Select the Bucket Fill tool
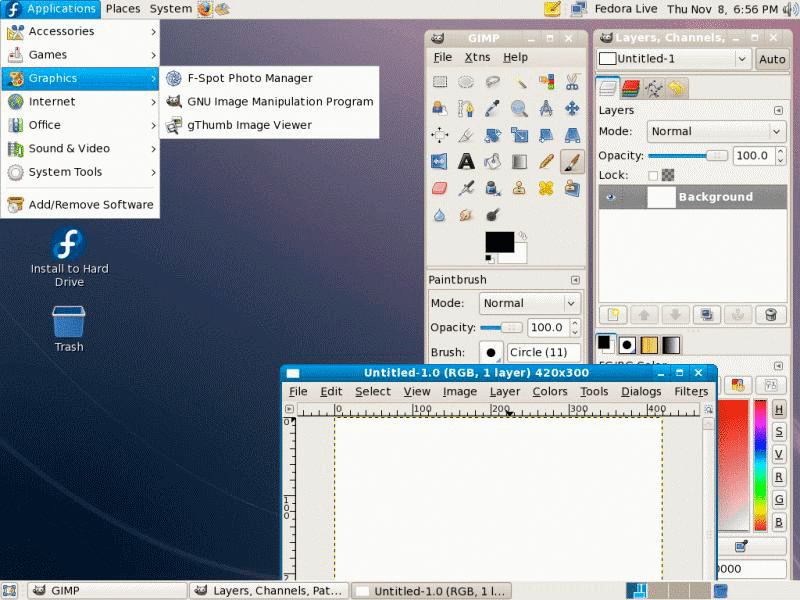Screen dimensions: 800x600 [492, 162]
